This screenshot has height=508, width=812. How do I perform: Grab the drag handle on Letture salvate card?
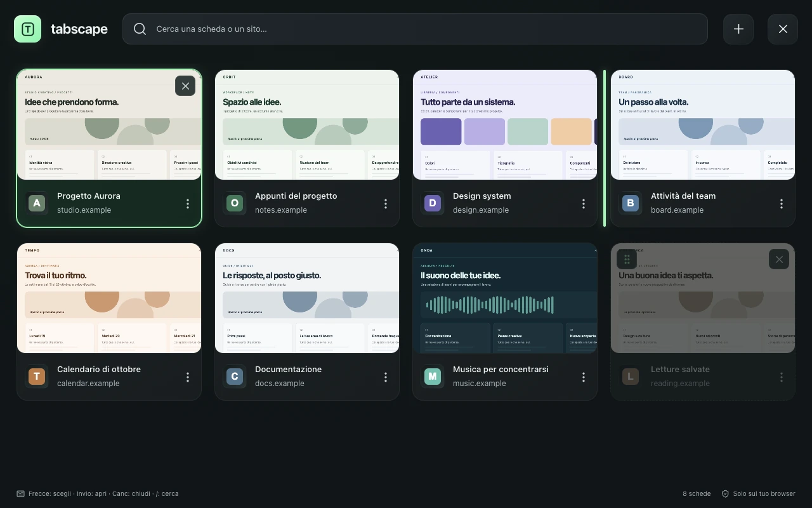pos(627,259)
